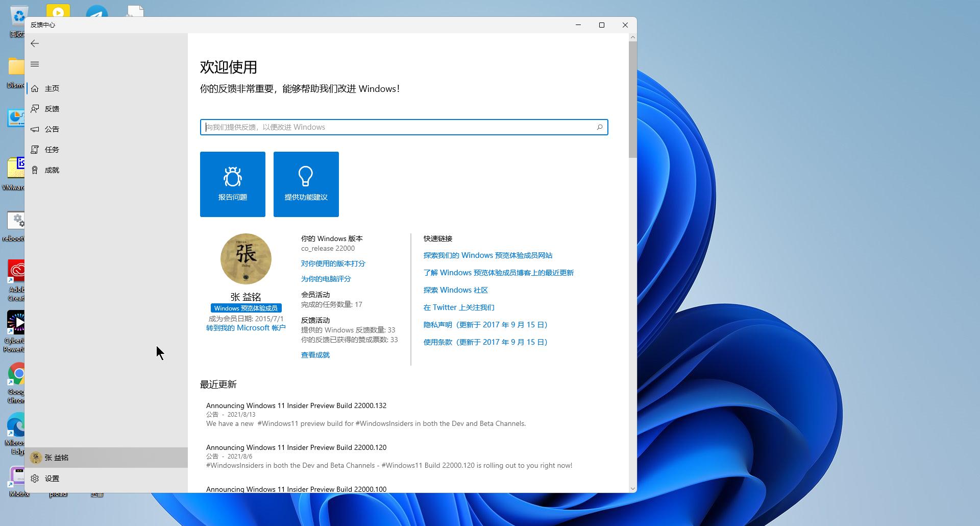Select the CyberLink PowerDVD desktop icon
Viewport: 980px width, 526px height.
coord(14,331)
